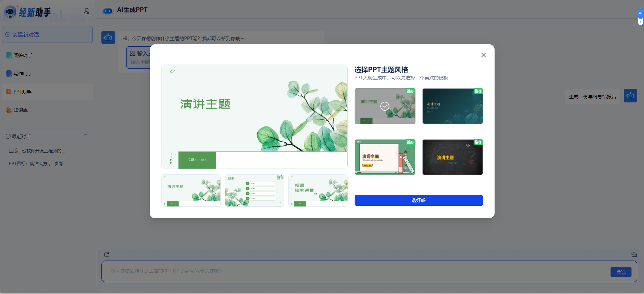Click the 输入主题 card behind the dialog
Screen dimensions: 644x294
(138, 57)
